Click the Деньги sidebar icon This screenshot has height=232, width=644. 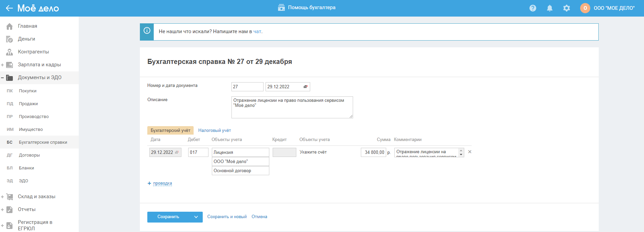coord(9,39)
